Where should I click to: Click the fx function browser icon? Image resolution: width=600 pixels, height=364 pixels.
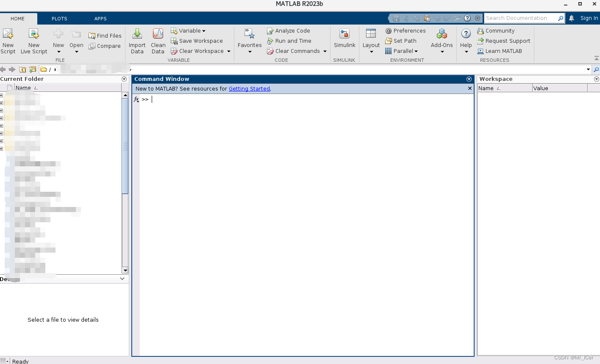coord(136,99)
